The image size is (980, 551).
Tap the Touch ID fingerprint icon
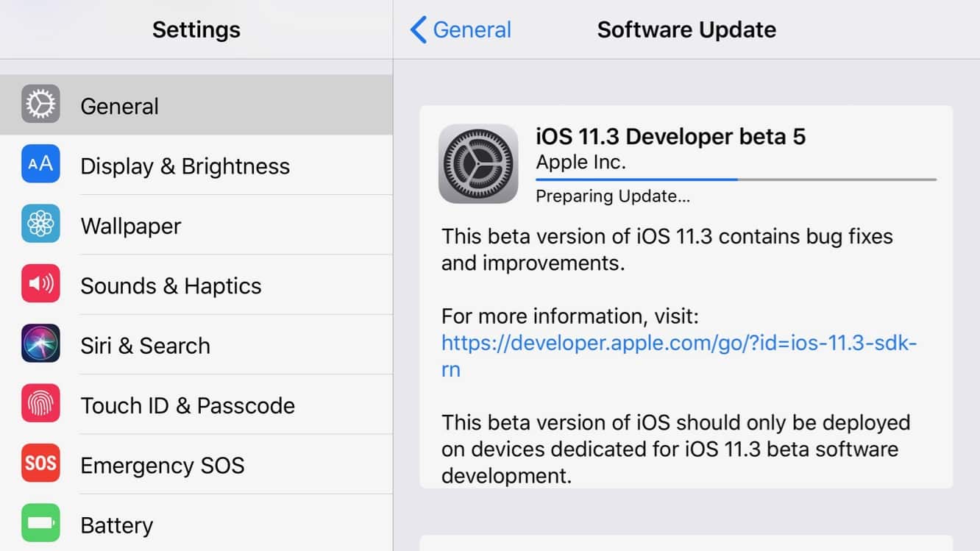pyautogui.click(x=40, y=404)
